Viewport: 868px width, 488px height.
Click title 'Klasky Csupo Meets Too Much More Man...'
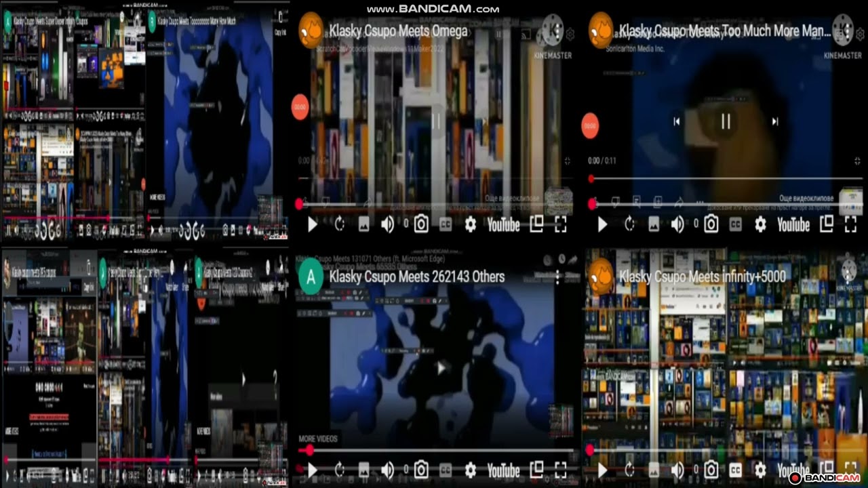click(x=724, y=31)
